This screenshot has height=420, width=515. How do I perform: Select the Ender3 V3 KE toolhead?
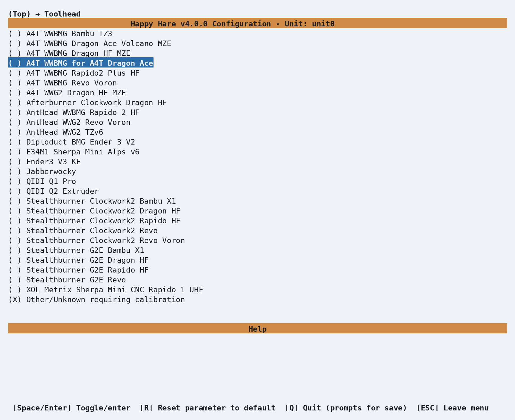(x=44, y=162)
